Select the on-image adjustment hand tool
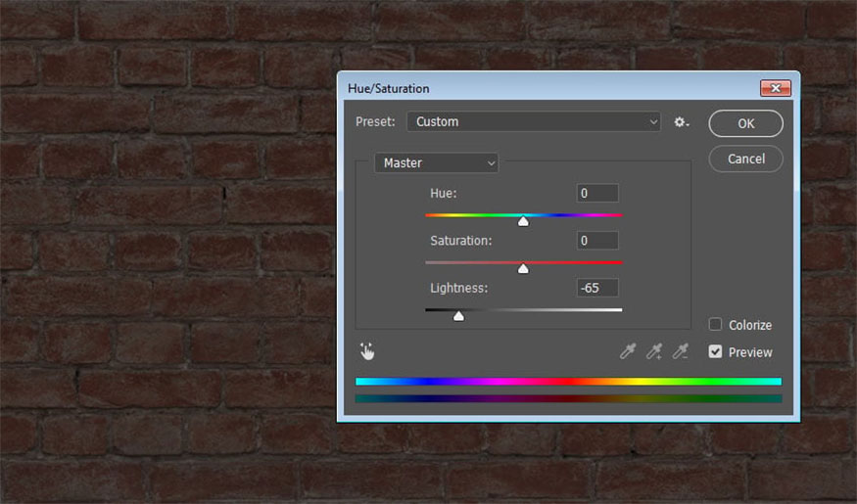The image size is (857, 504). [367, 351]
